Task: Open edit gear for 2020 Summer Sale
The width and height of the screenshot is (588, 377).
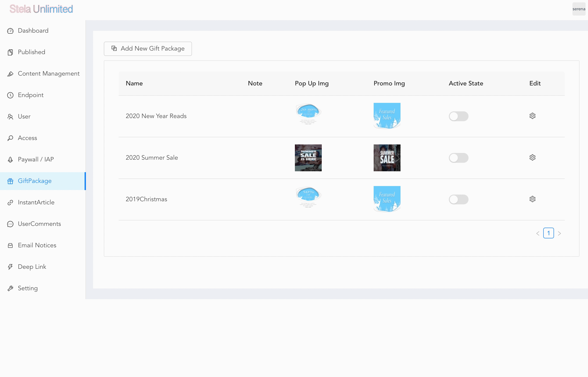Action: point(532,157)
